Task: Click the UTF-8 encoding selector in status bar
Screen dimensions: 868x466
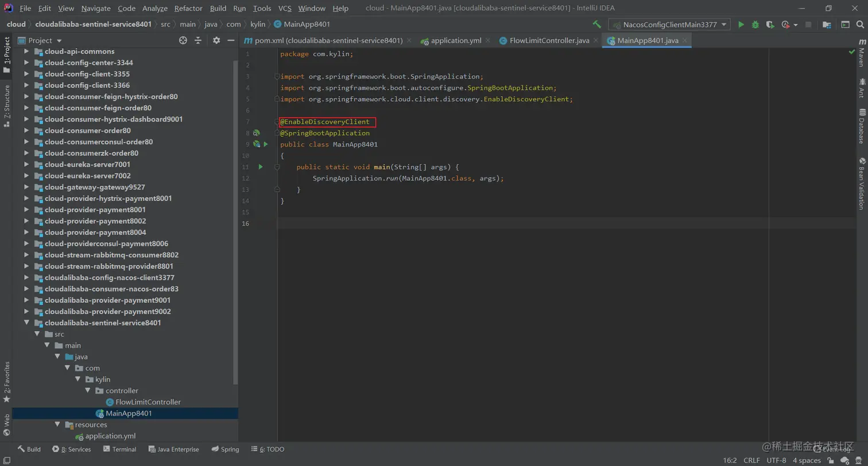Action: (x=776, y=460)
